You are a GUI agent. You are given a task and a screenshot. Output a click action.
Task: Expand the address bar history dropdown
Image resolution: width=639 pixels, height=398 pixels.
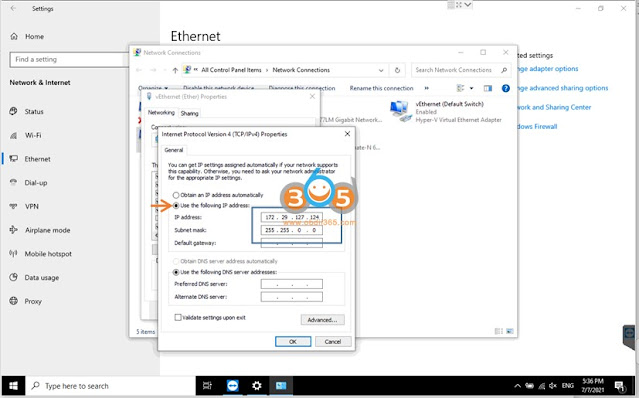pos(381,70)
